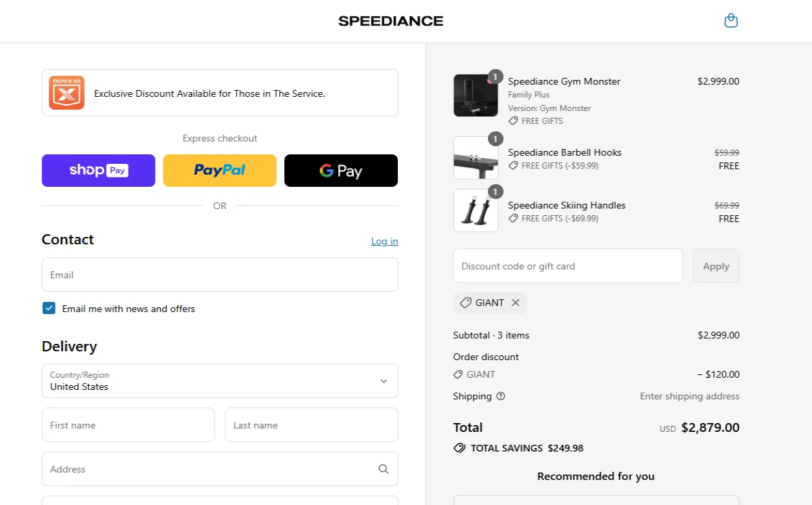Click the address search magnifier icon
Image resolution: width=812 pixels, height=505 pixels.
pyautogui.click(x=383, y=469)
